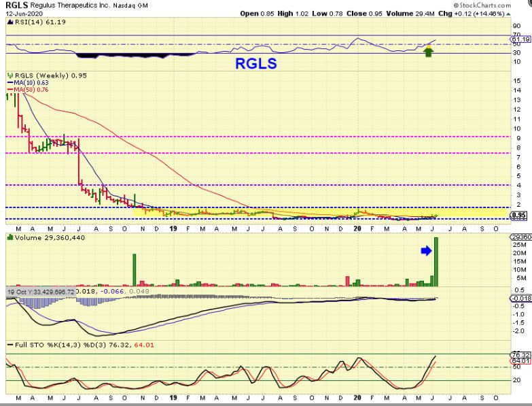Click the 76.32 tag on stochastic right axis
The width and height of the screenshot is (532, 406).
click(521, 355)
